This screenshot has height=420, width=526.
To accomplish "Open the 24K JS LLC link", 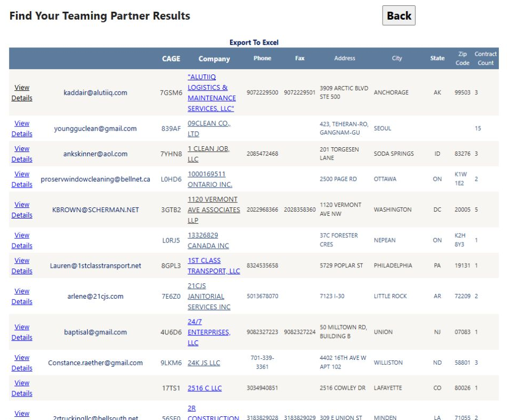I will 203,363.
